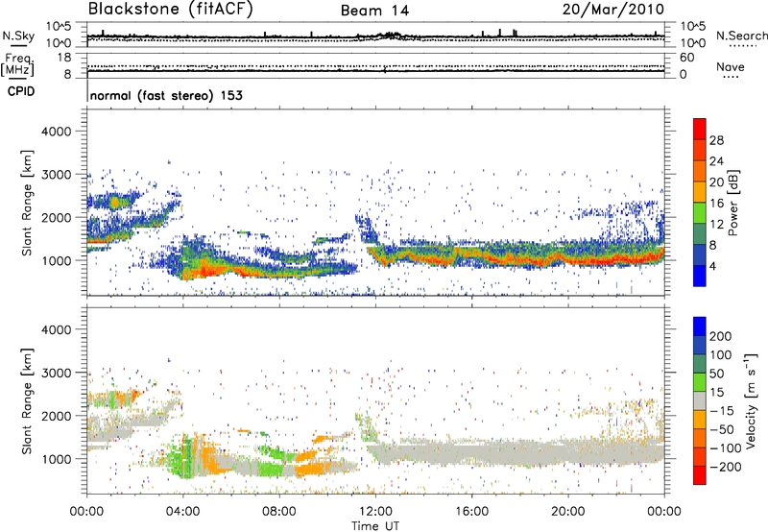Click the '1000' tick on the velocity panel

click(x=56, y=459)
